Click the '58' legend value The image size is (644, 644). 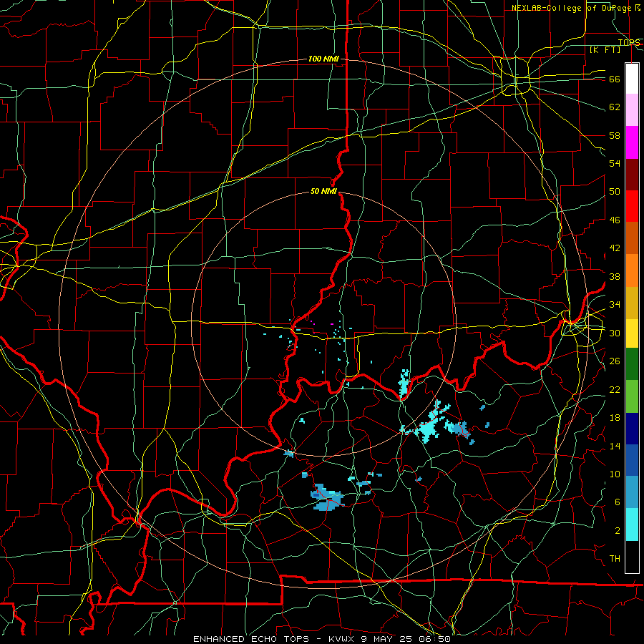615,135
